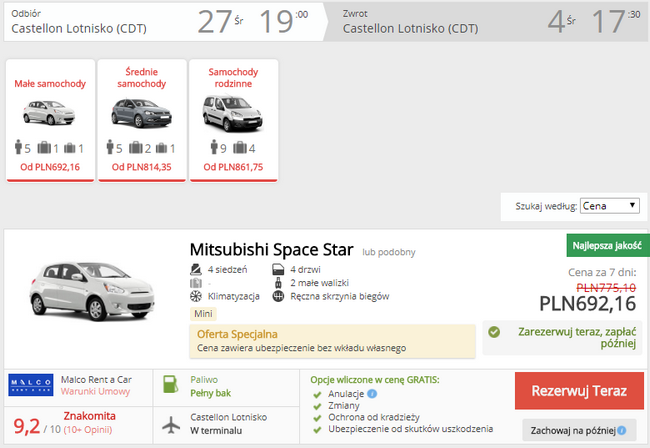Screen dimensions: 650x448
Task: Click the Oferta Specjalna banner
Action: point(332,341)
